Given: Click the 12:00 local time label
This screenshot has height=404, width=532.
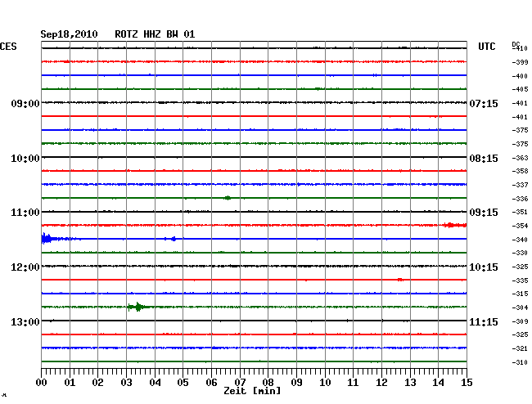Looking at the screenshot, I should [25, 267].
